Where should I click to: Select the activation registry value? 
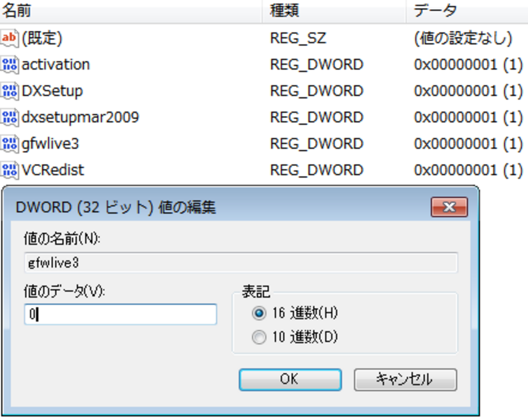tap(56, 65)
